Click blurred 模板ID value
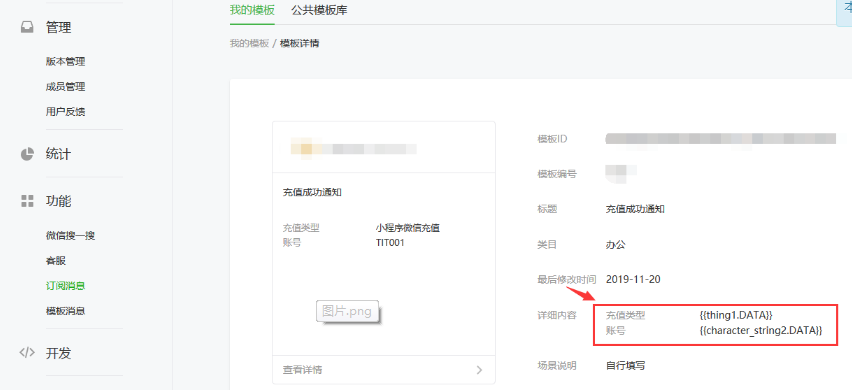The height and width of the screenshot is (390, 852). [721, 139]
